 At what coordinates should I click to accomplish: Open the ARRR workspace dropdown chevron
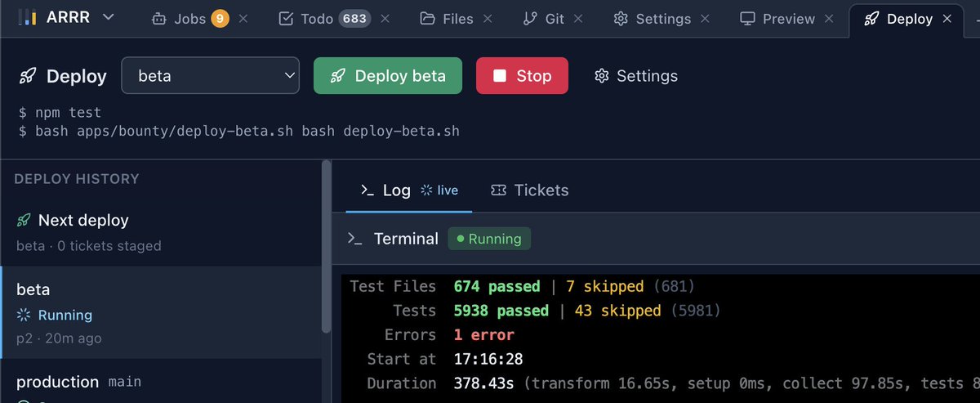click(x=109, y=17)
